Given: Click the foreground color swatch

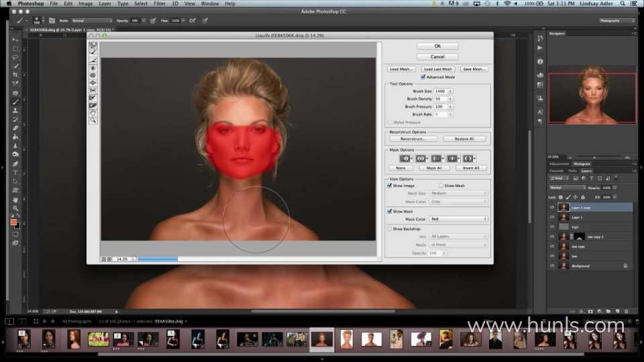Looking at the screenshot, I should 13,222.
